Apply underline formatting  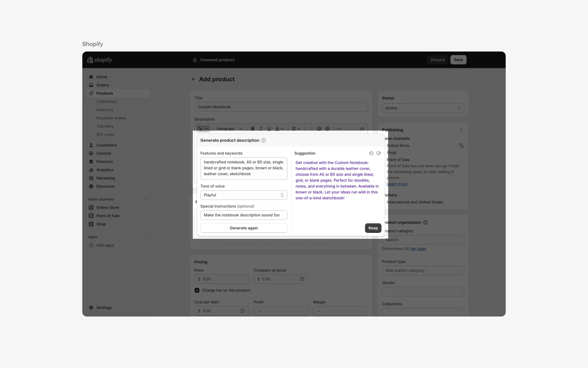[269, 128]
